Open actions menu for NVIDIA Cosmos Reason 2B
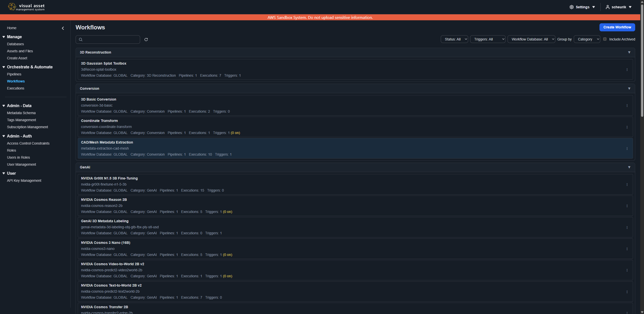 tap(627, 206)
